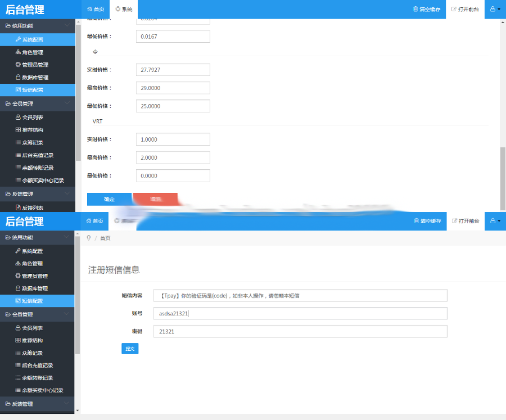Click the 提交 submit button

(x=130, y=349)
